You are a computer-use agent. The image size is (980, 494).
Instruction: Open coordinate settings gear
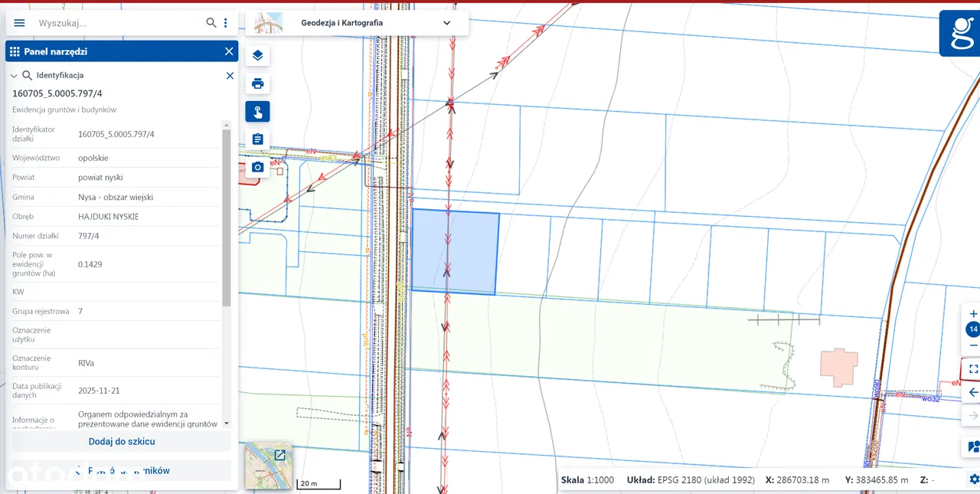974,479
